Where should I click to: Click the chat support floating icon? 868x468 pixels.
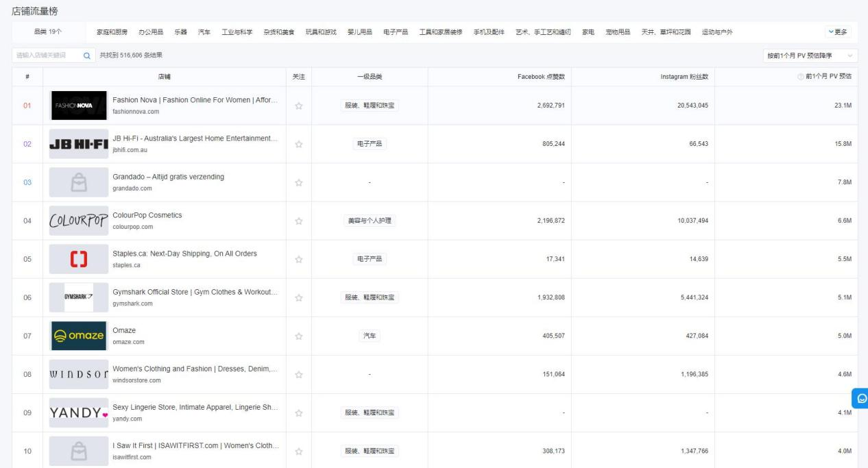(x=861, y=398)
